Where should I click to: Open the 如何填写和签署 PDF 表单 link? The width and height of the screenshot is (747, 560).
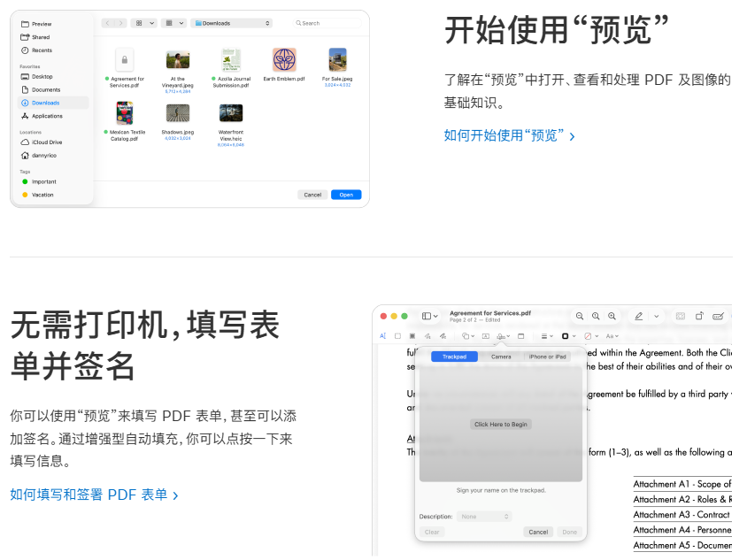coord(94,495)
